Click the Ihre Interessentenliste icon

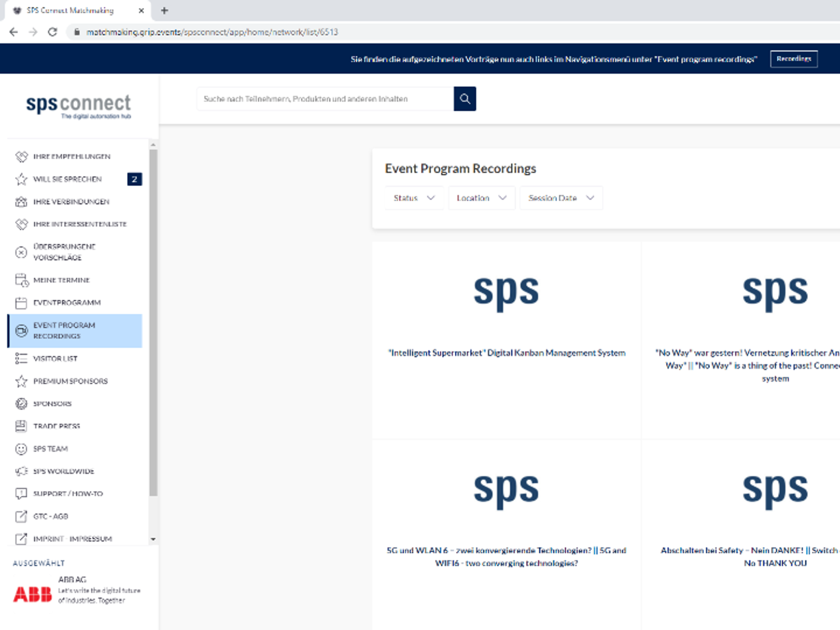click(x=21, y=224)
